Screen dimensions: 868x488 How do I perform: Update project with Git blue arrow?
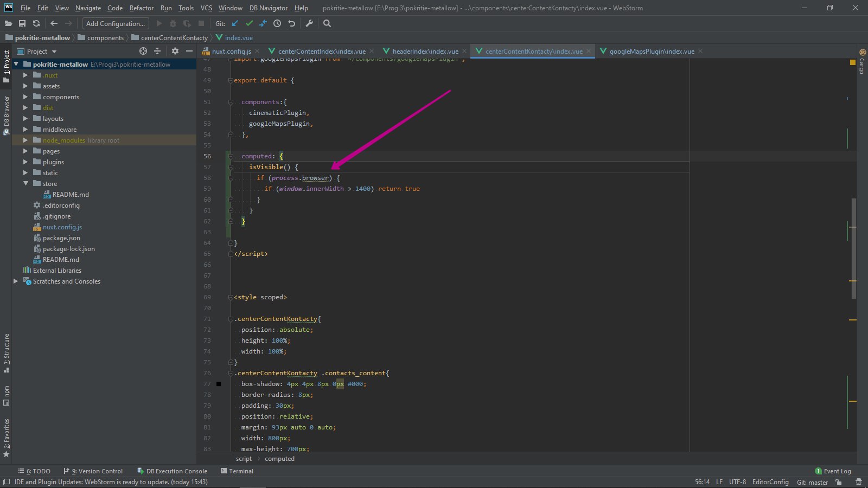(235, 23)
